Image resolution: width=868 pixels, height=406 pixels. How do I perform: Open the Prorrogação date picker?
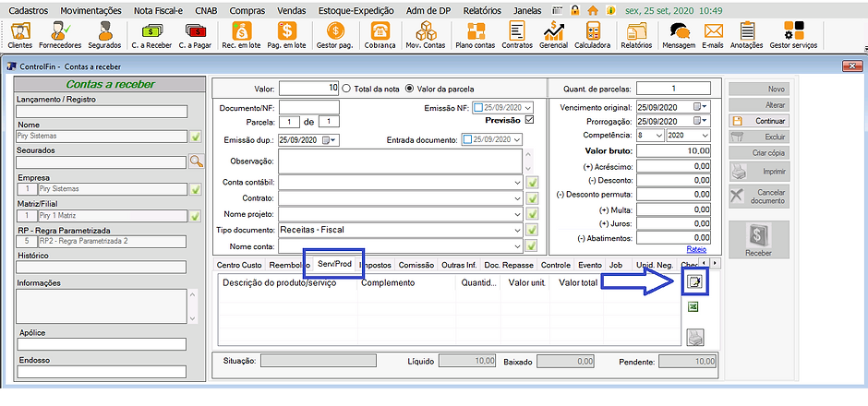(x=701, y=121)
